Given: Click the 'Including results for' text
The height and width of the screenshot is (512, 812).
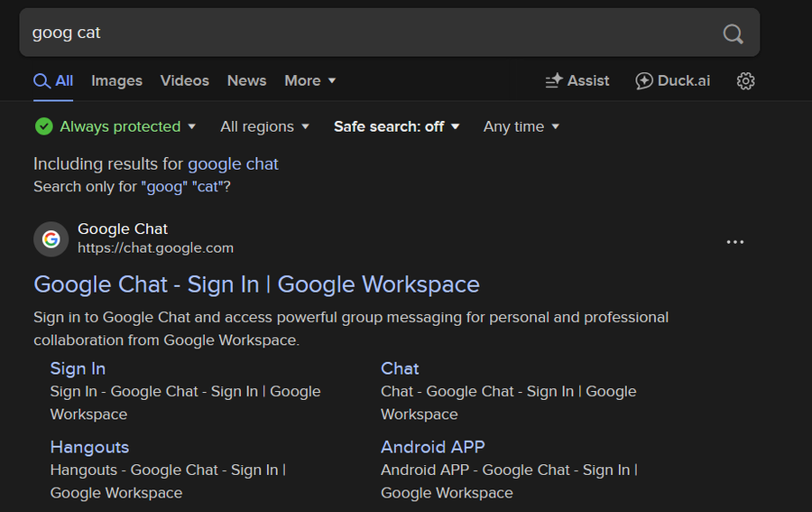Looking at the screenshot, I should [x=108, y=163].
